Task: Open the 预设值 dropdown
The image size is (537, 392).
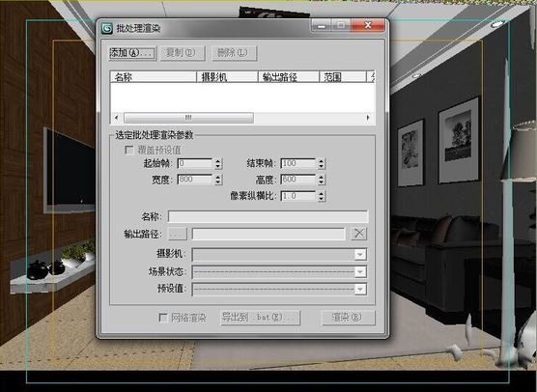Action: pos(279,290)
